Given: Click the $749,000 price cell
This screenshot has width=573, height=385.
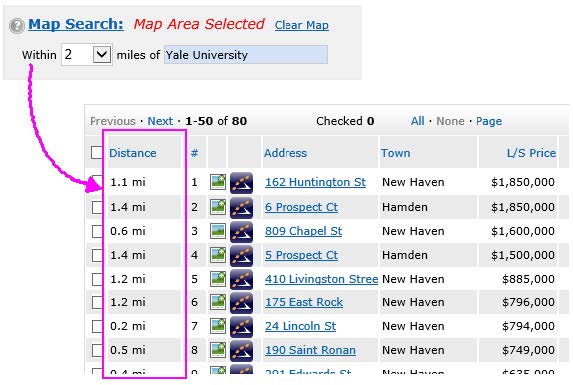Looking at the screenshot, I should 528,350.
